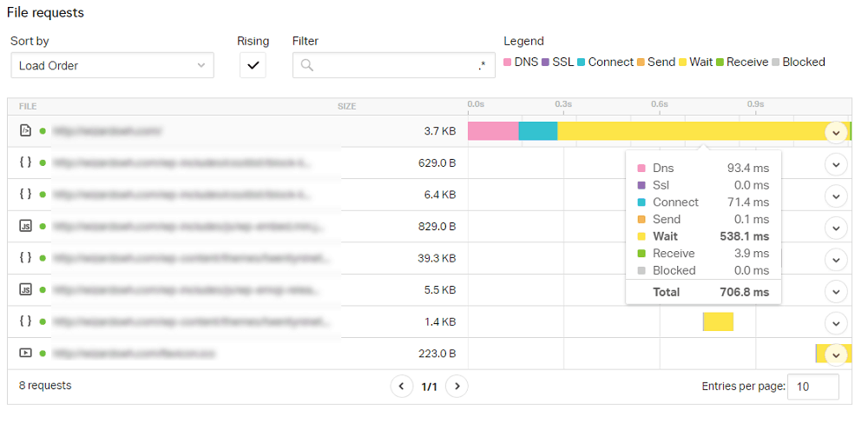868x424 pixels.
Task: Go to the previous page of requests
Action: tap(402, 387)
